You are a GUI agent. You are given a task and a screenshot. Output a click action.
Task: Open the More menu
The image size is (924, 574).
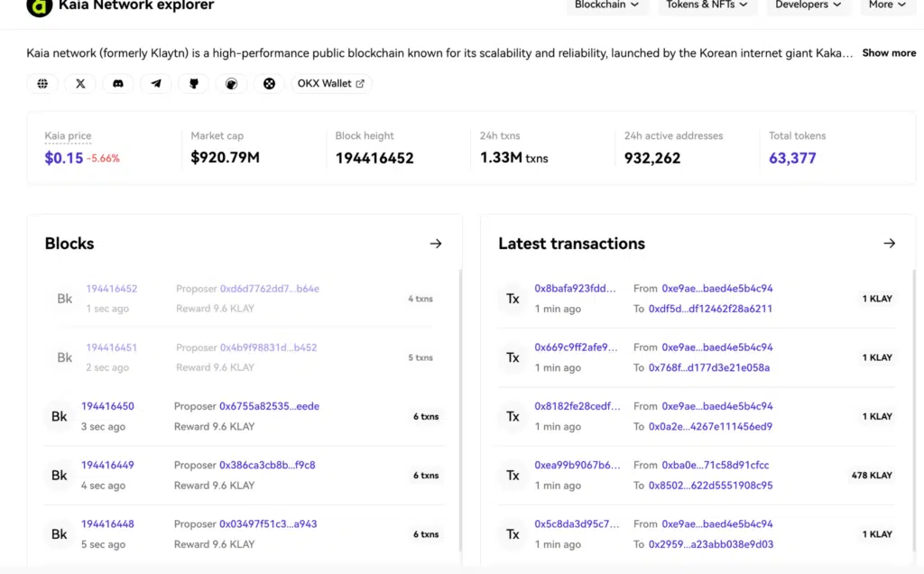[887, 5]
